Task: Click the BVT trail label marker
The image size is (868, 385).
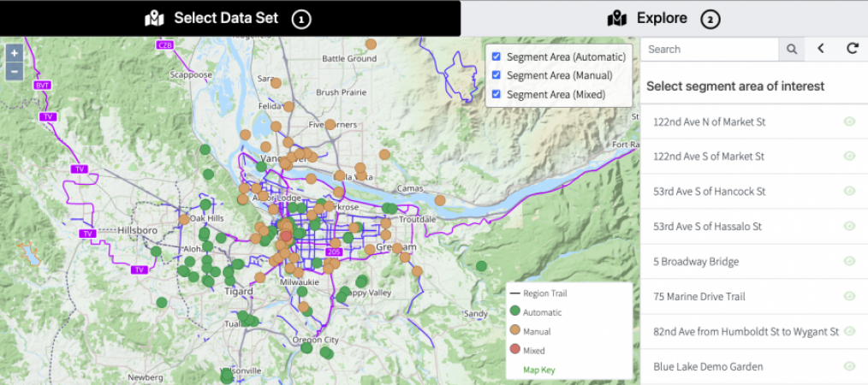Action: (42, 86)
